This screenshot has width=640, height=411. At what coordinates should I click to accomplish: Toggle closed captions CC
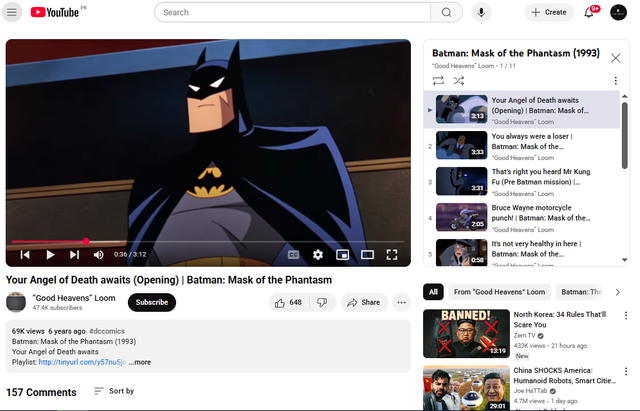click(x=293, y=255)
